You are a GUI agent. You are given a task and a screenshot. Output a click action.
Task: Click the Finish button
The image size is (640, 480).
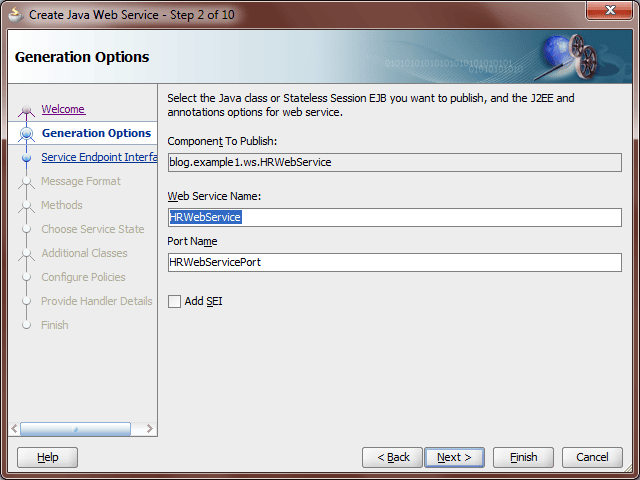pos(523,457)
